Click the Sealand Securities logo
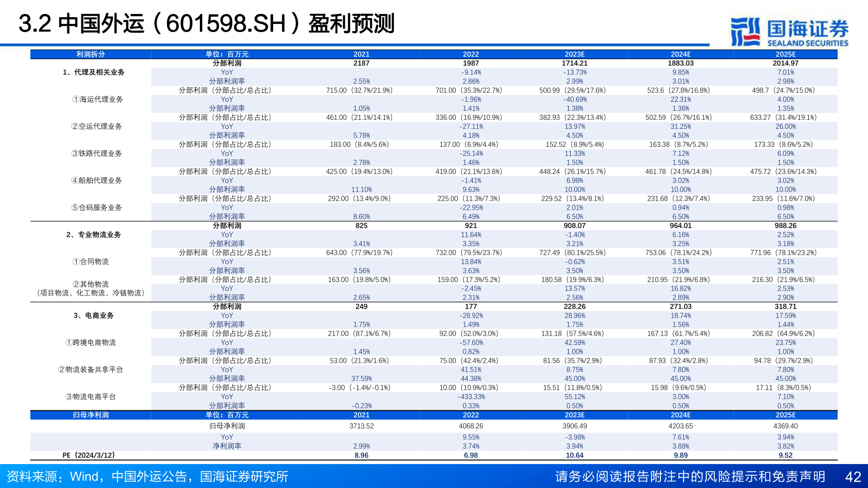868x488 pixels. (789, 32)
